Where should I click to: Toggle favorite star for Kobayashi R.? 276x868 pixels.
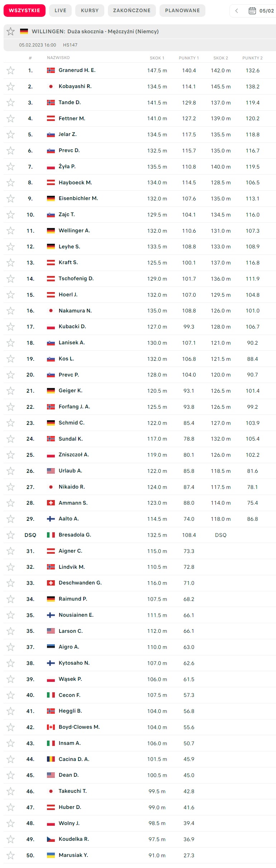pos(11,86)
